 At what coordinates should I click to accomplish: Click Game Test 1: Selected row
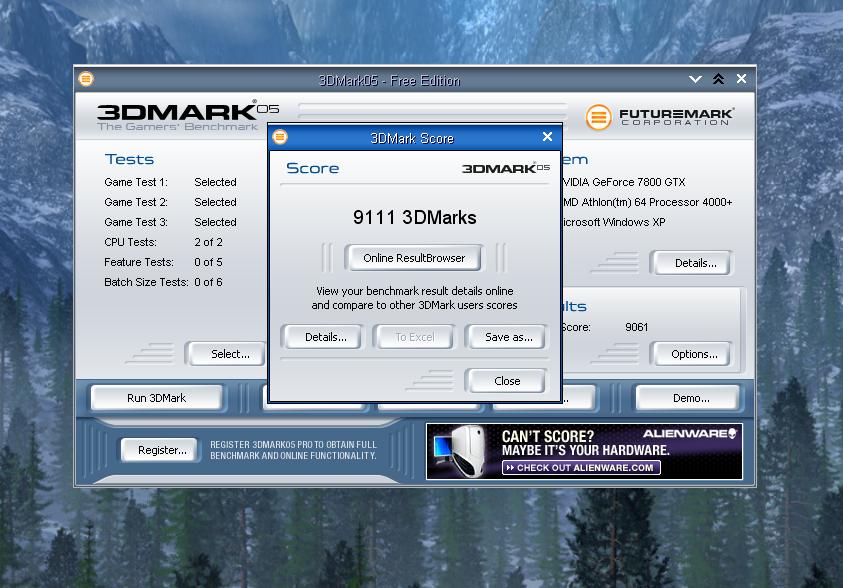[170, 182]
